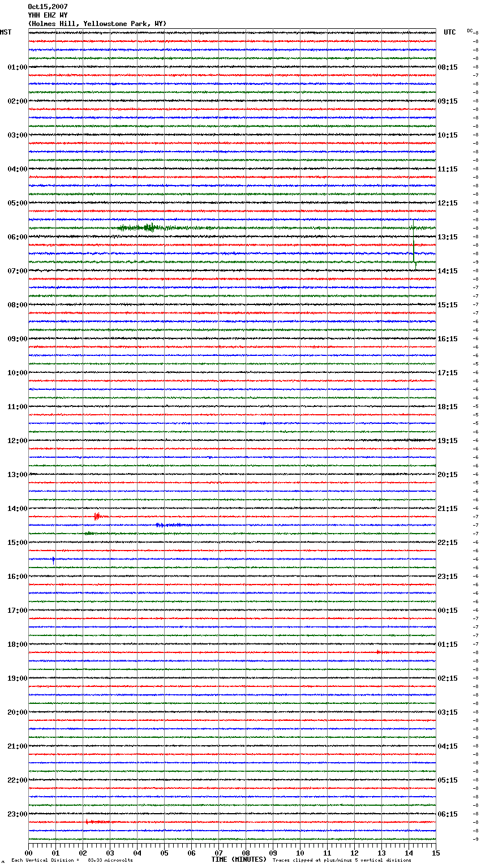
Task: Click the 03 tick label on time axis
Action: tap(110, 853)
